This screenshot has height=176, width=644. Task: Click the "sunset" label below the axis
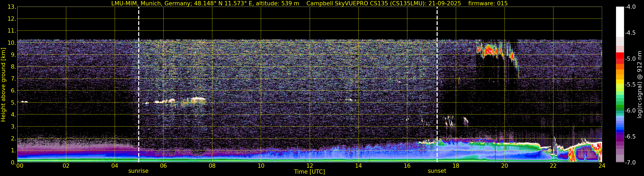point(437,171)
